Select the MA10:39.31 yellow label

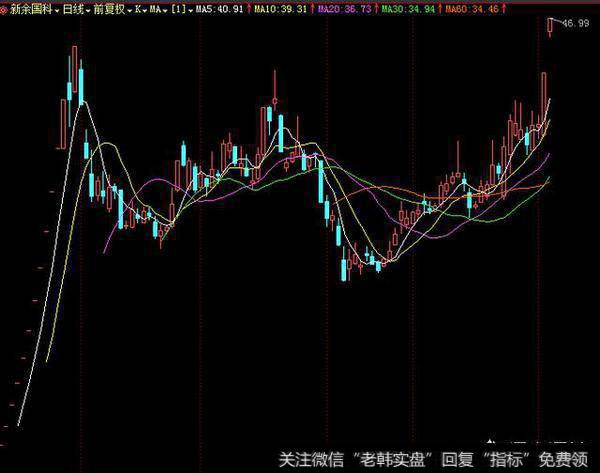pyautogui.click(x=283, y=8)
